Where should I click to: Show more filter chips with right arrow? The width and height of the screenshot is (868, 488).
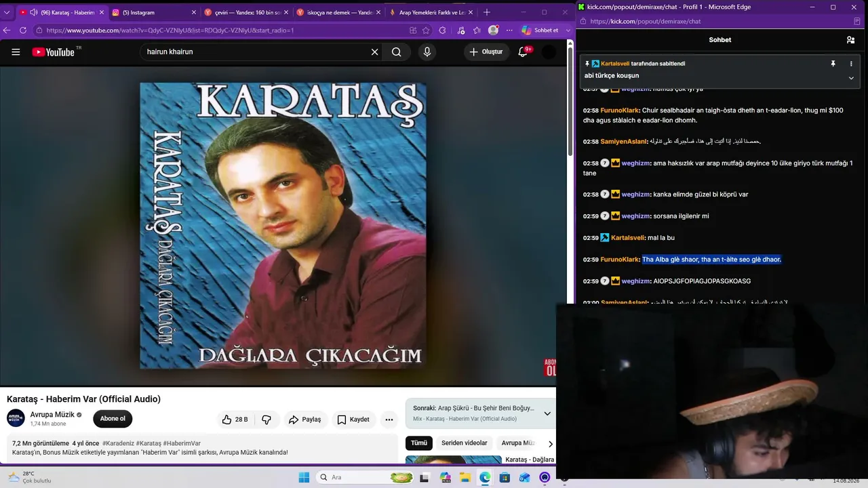coord(551,444)
